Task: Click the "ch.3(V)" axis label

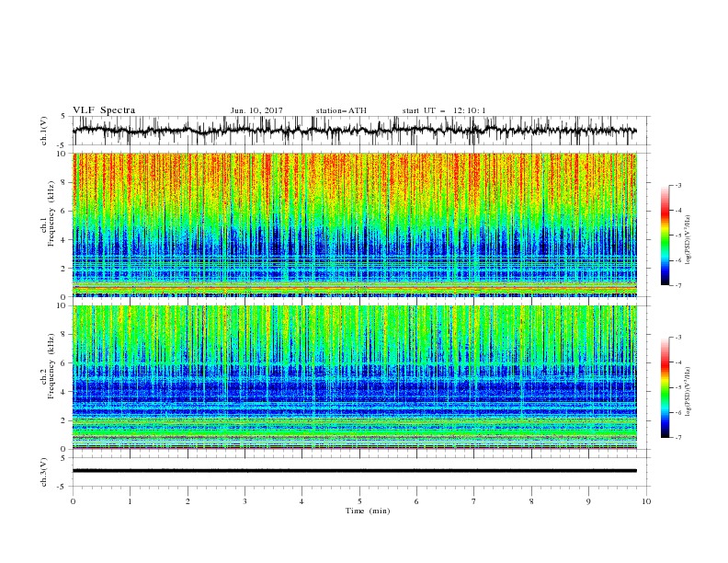Action: pos(44,472)
